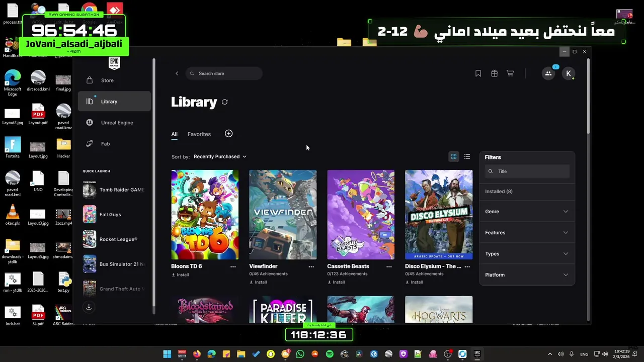Image resolution: width=644 pixels, height=362 pixels.
Task: Open the Windows Start menu
Action: coord(167,354)
